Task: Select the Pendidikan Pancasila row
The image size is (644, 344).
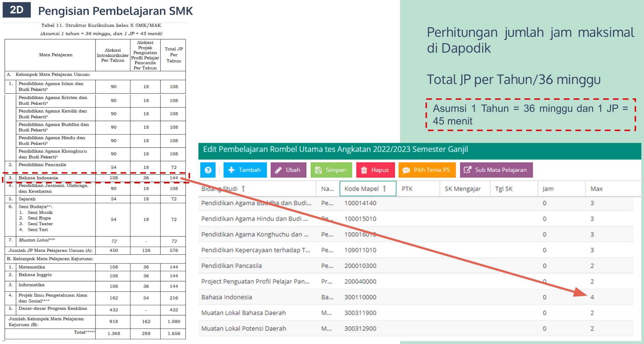Action: [x=232, y=266]
